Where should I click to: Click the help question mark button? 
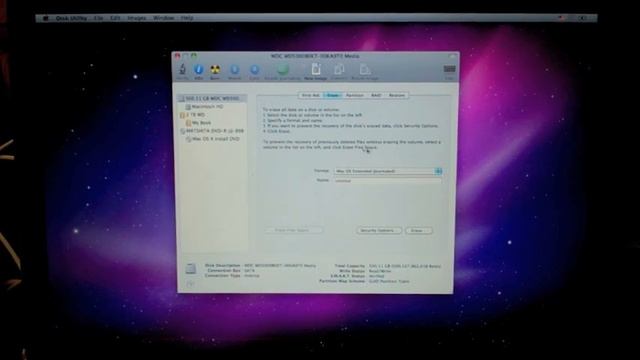[x=190, y=284]
